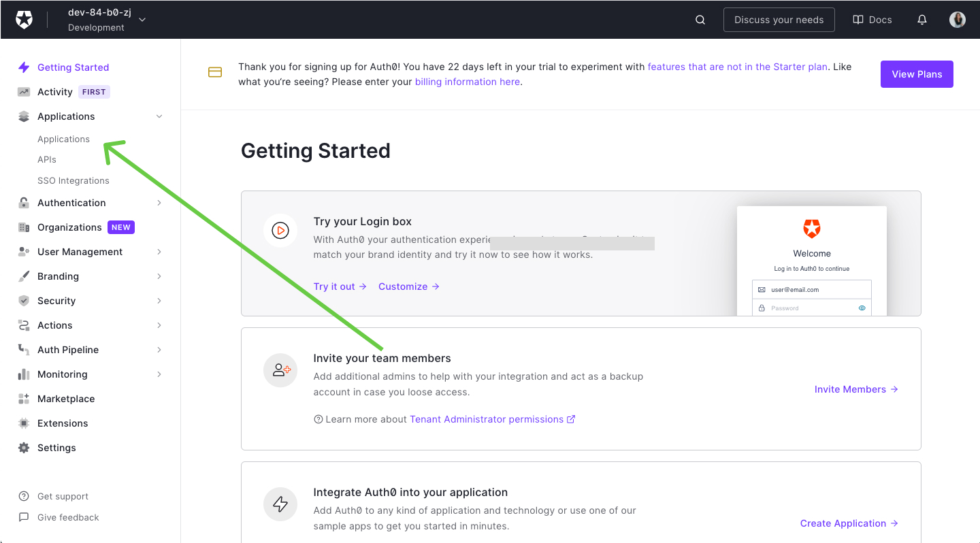Click the Password field eye toggle in login preview
The height and width of the screenshot is (543, 980).
[x=863, y=308]
